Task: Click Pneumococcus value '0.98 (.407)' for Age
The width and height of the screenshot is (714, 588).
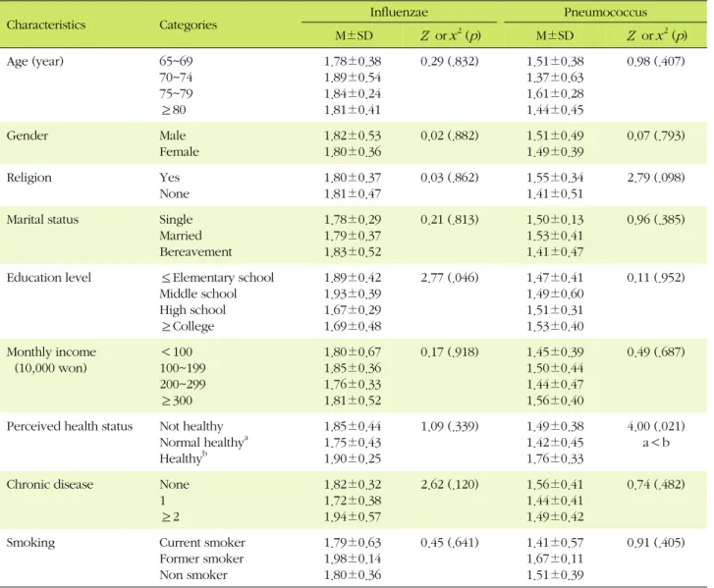Action: pyautogui.click(x=656, y=62)
